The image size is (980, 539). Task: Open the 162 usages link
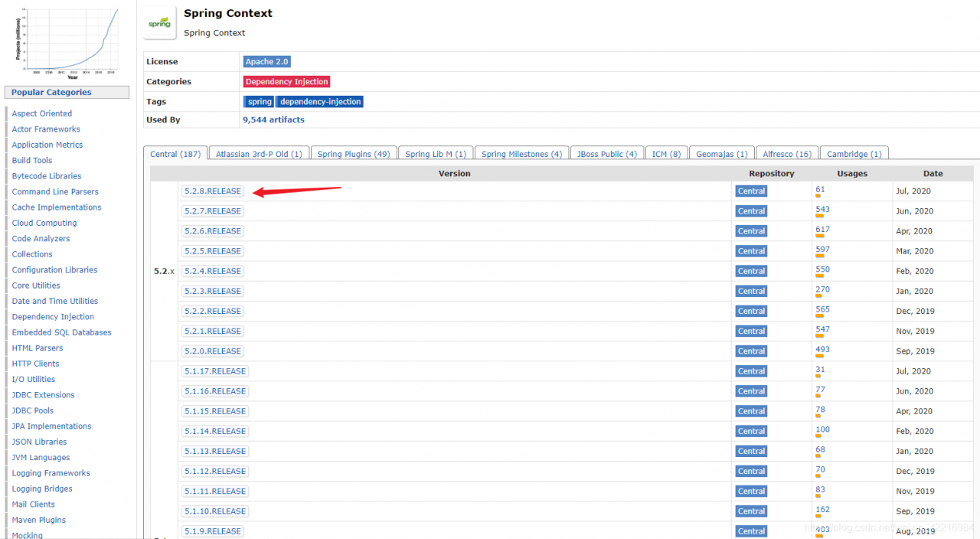click(x=822, y=508)
